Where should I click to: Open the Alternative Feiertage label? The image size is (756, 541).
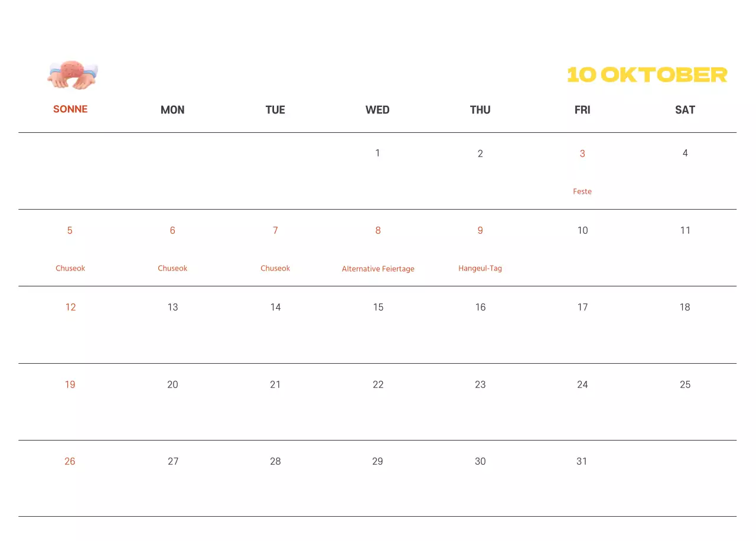tap(378, 269)
